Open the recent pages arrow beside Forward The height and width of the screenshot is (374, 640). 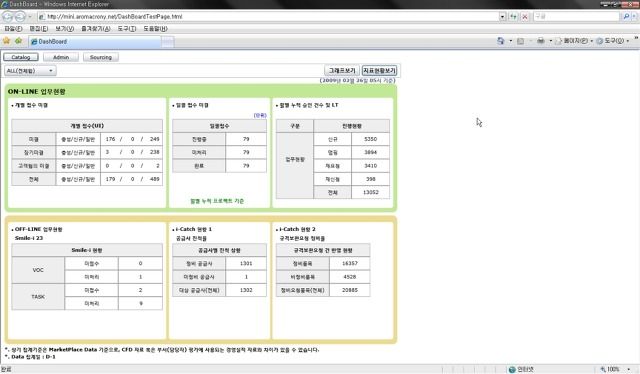30,17
